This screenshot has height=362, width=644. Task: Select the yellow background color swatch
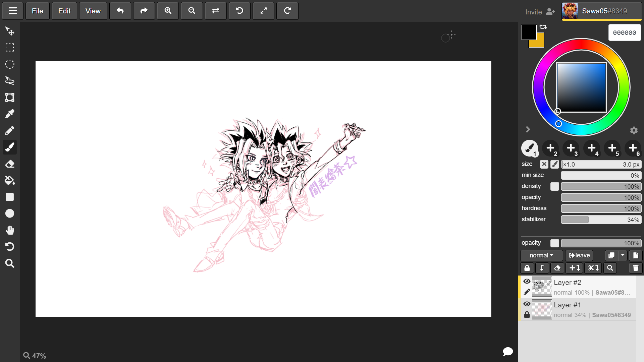point(540,43)
